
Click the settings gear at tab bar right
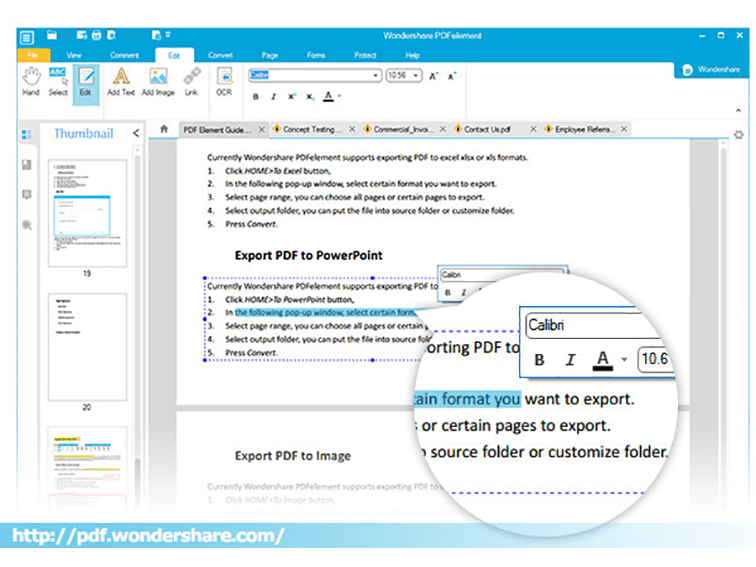(x=738, y=135)
